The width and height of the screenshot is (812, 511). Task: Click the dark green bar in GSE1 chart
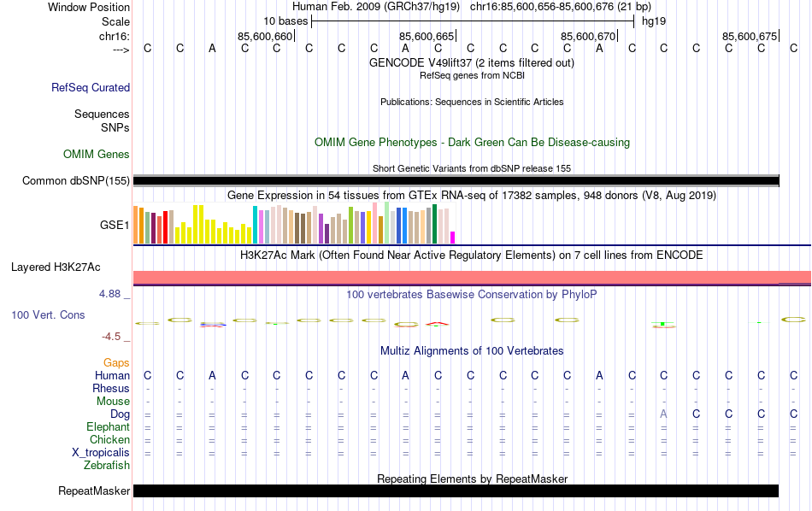pyautogui.click(x=434, y=224)
